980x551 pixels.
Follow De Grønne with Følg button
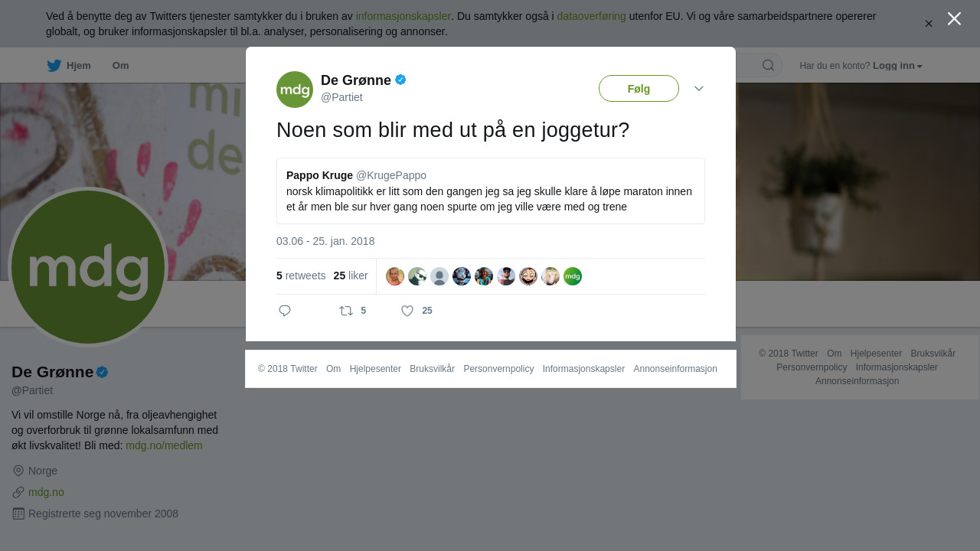[639, 89]
